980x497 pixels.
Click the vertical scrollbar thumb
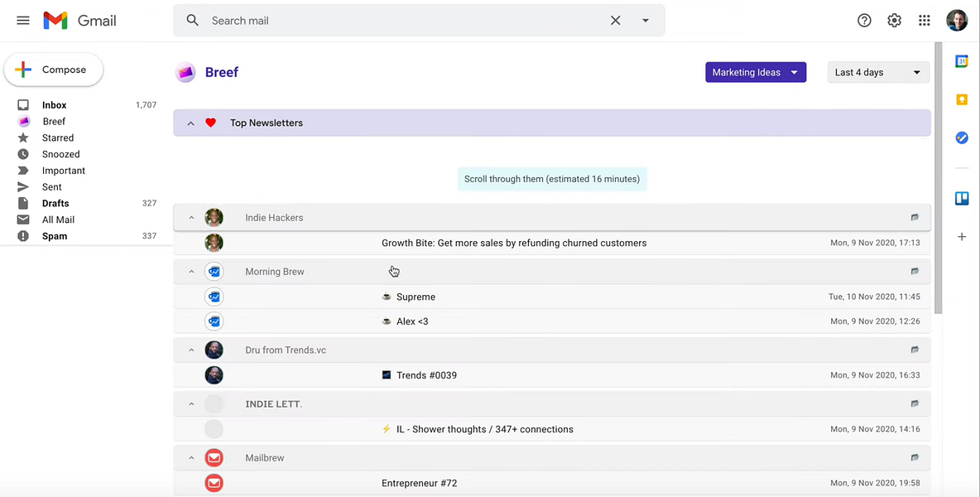[x=938, y=178]
